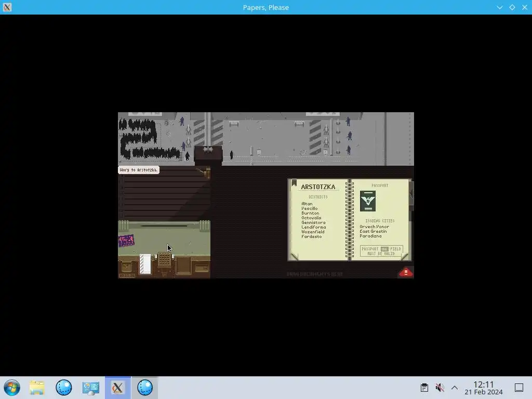532x399 pixels.
Task: Click the rulebook side tab on right edge
Action: 411,194
